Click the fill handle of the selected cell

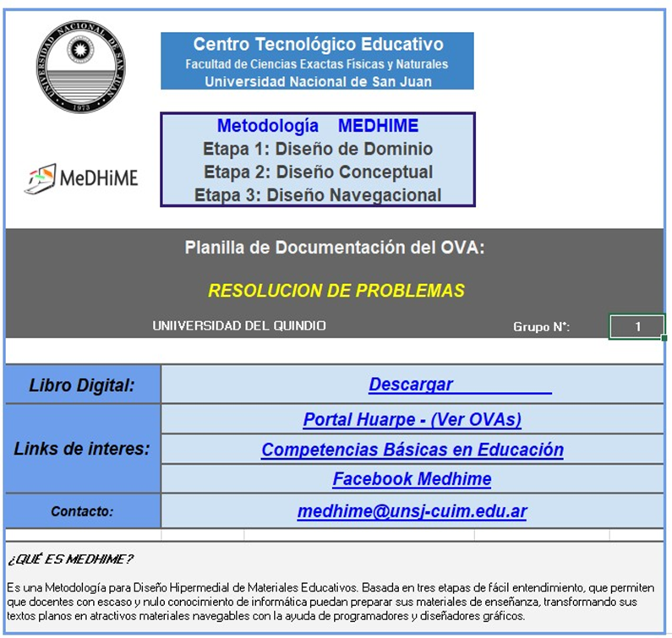coord(664,338)
